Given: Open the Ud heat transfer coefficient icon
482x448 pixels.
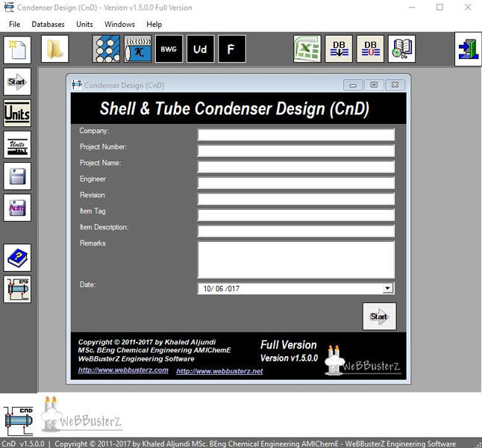Looking at the screenshot, I should pos(200,49).
